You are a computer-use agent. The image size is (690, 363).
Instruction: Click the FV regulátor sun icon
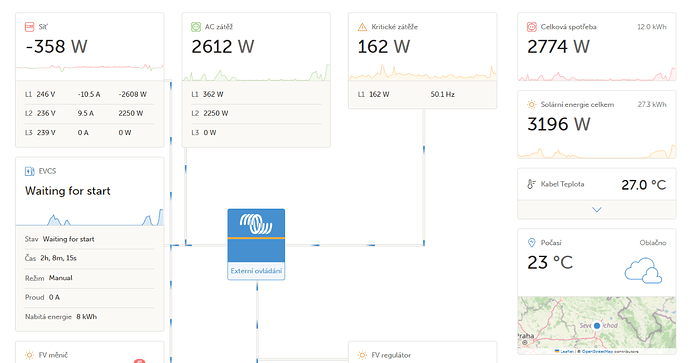(x=362, y=355)
